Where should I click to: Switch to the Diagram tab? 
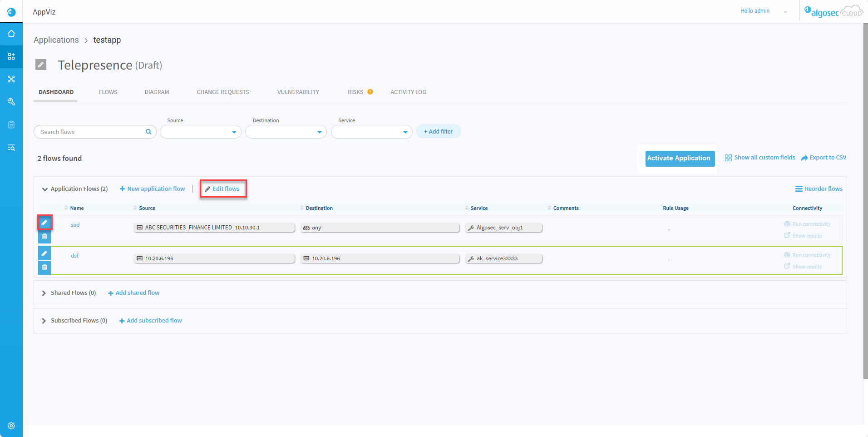(157, 92)
